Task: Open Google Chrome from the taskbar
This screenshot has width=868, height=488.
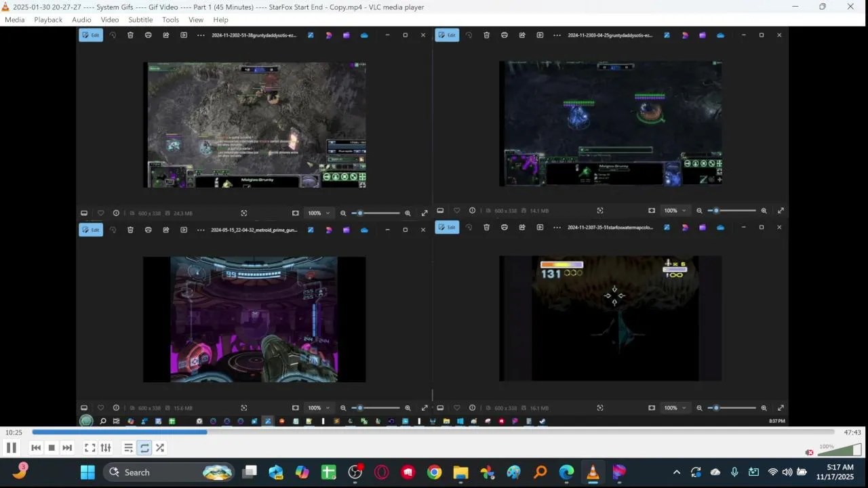Action: (435, 472)
